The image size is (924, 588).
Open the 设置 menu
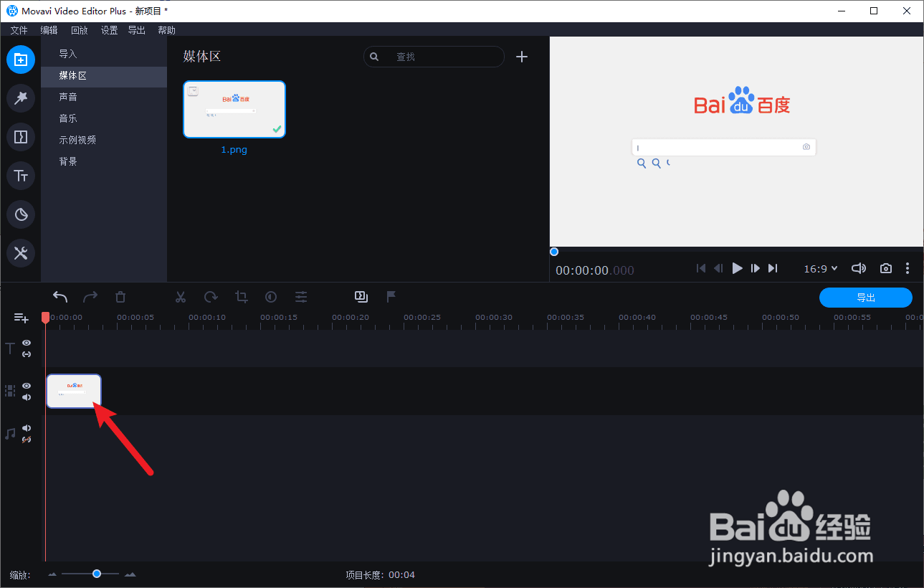click(x=109, y=30)
